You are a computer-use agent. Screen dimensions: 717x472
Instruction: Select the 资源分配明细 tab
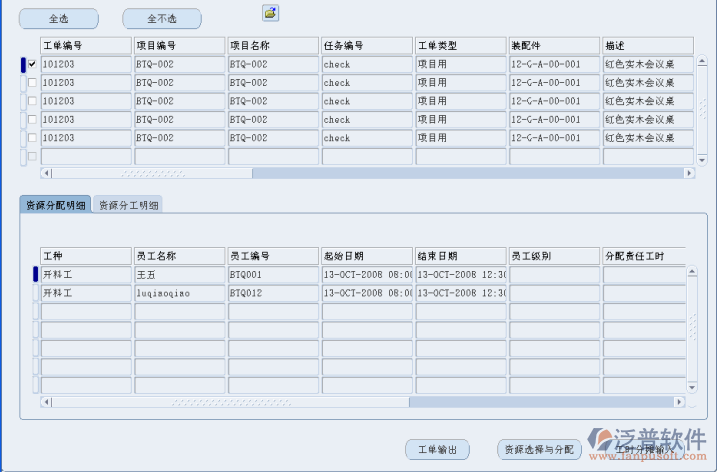[56, 205]
